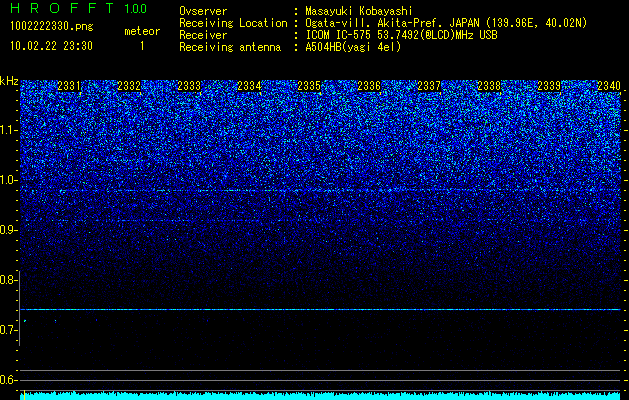Click the 0.6 frequency axis label
629x400 pixels.
point(9,380)
